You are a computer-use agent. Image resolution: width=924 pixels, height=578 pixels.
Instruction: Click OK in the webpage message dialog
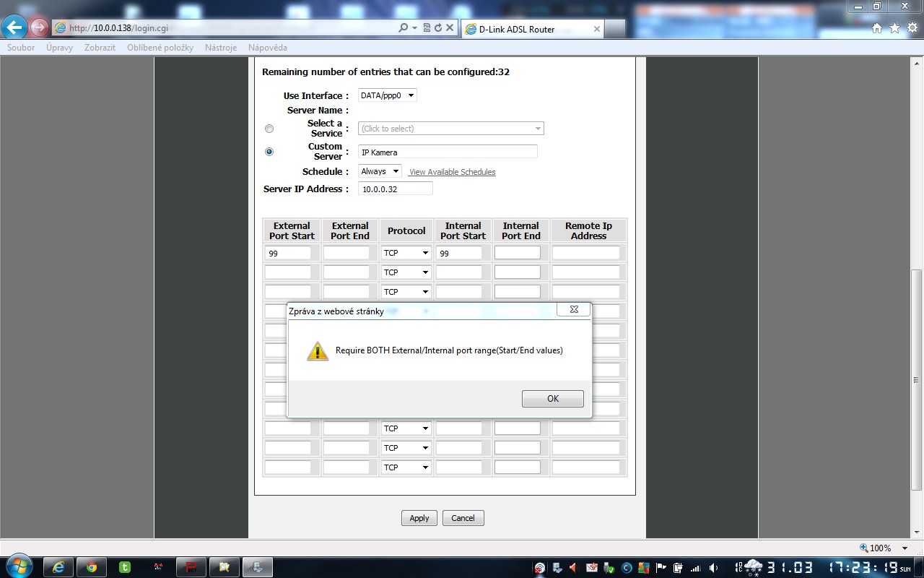[553, 399]
